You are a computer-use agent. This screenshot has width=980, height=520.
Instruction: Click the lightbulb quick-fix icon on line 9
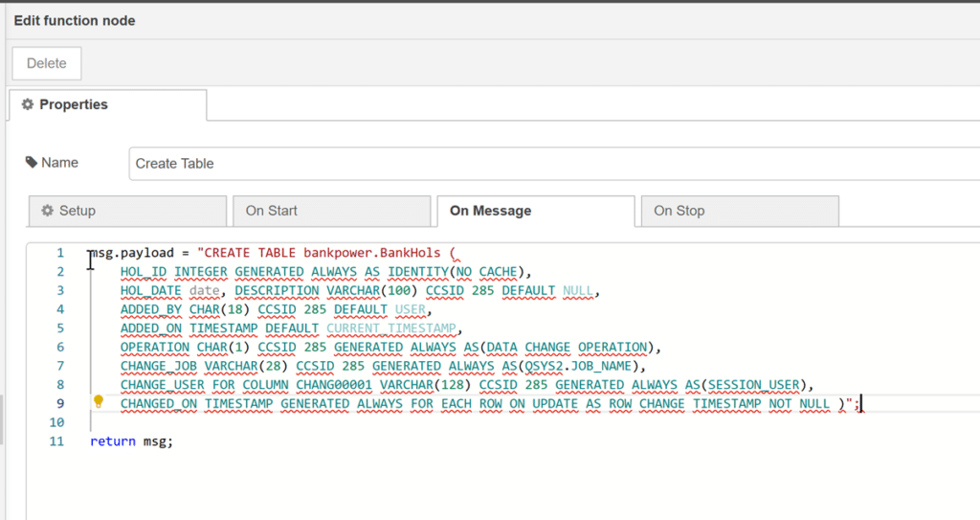[x=98, y=402]
